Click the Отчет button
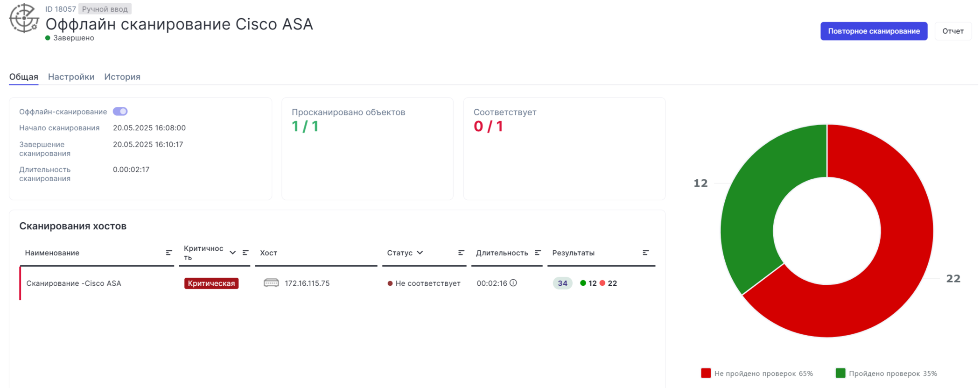The width and height of the screenshot is (980, 388). tap(952, 31)
